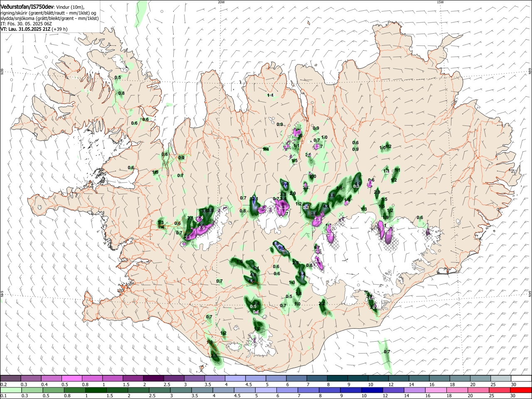Click the 'Veðurstofan/IS750dev' title text
Image resolution: width=532 pixels, height=399 pixels.
coord(27,7)
